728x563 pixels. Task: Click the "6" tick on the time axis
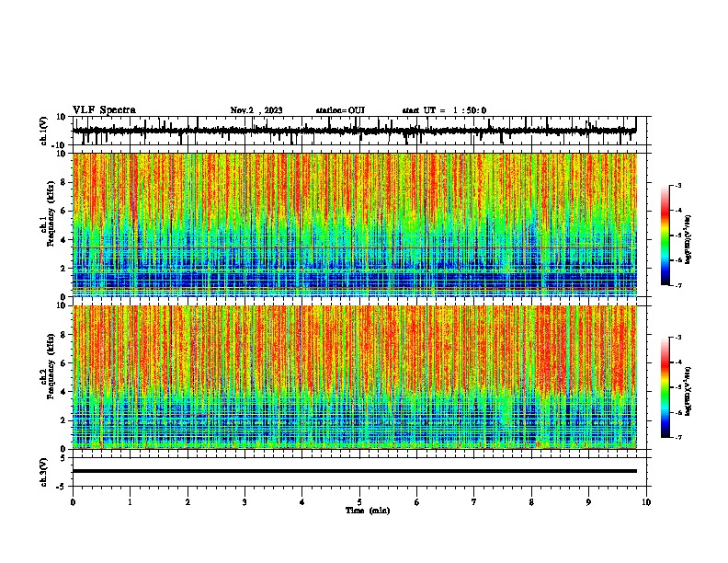[x=417, y=502]
